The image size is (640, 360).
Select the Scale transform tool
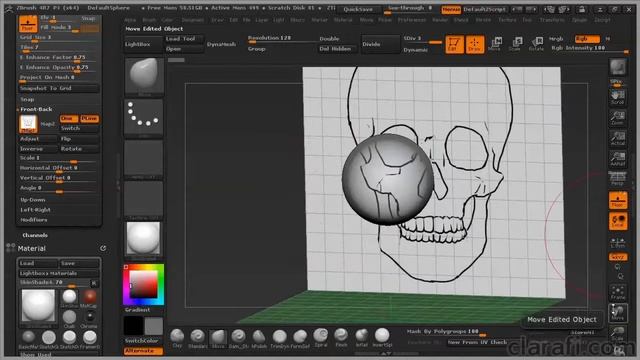(516, 44)
